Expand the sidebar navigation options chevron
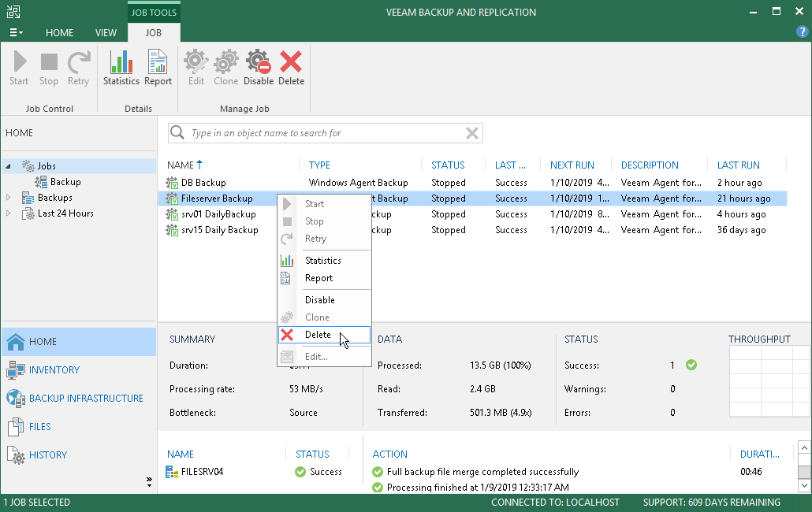This screenshot has width=812, height=512. pyautogui.click(x=149, y=482)
